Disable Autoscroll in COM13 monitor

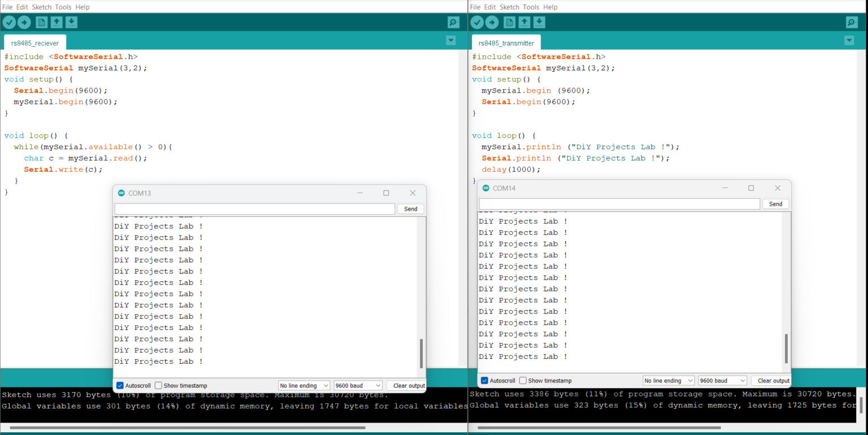tap(120, 386)
